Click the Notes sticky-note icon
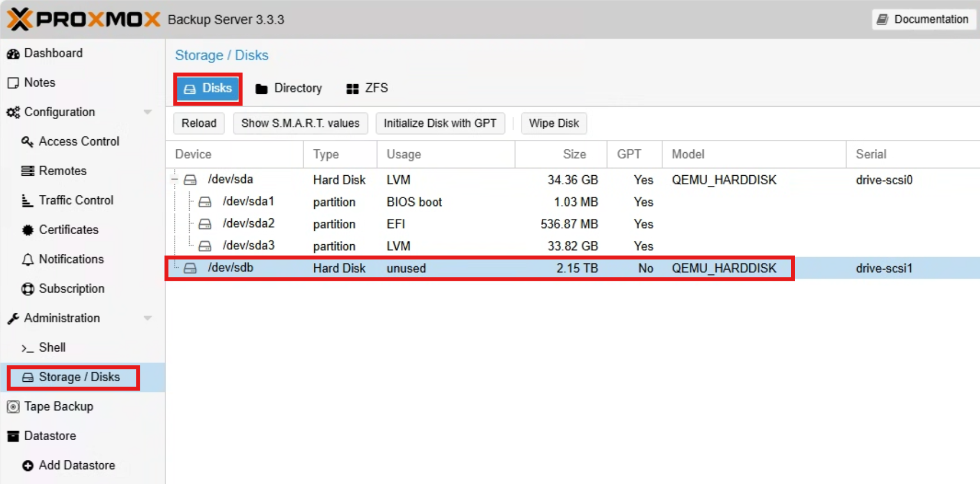Viewport: 980px width, 484px height. pyautogui.click(x=13, y=83)
